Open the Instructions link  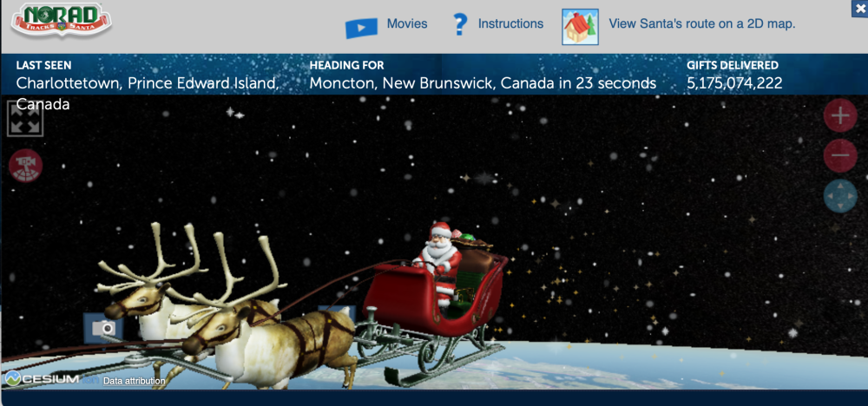pyautogui.click(x=510, y=23)
